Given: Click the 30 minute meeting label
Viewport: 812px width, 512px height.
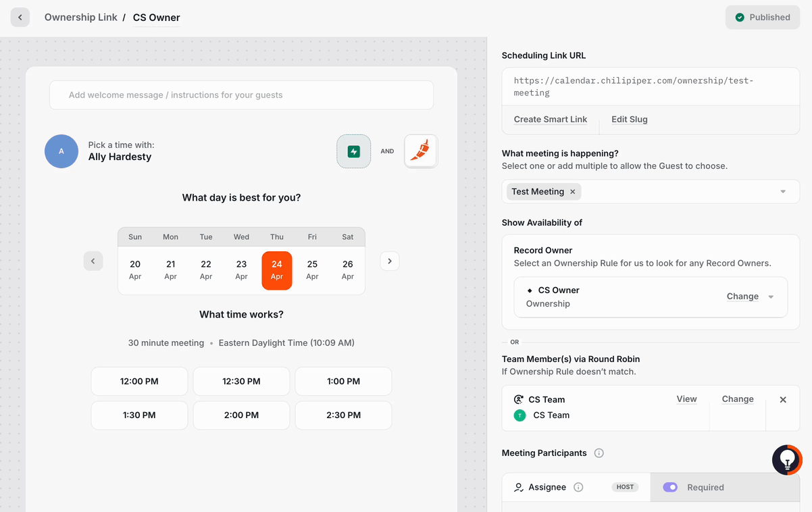Looking at the screenshot, I should click(x=166, y=343).
